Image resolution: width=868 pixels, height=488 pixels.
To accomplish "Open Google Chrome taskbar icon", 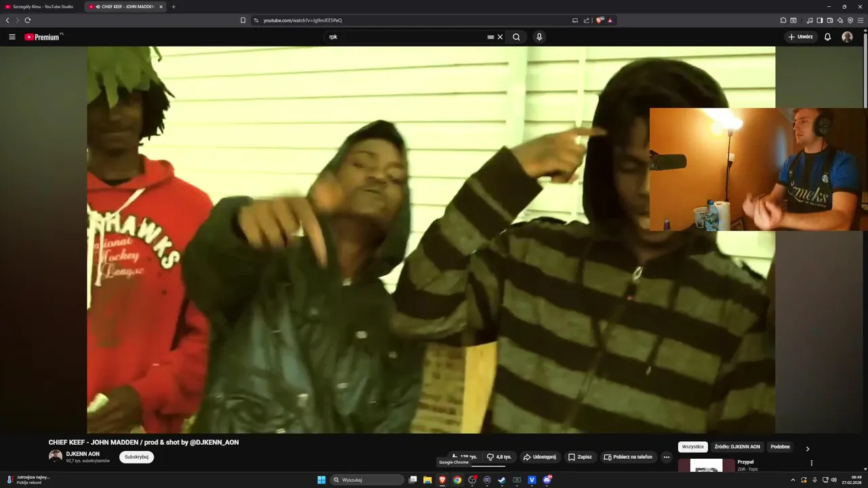I will [x=457, y=480].
